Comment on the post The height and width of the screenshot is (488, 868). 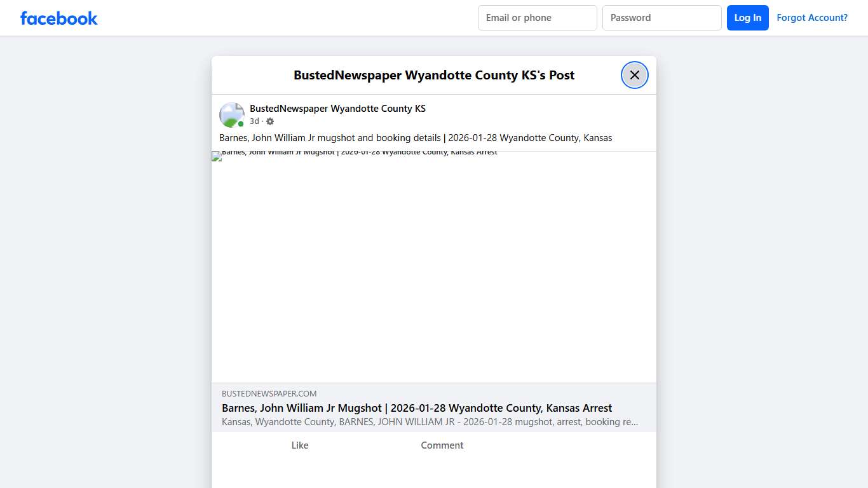pos(442,445)
